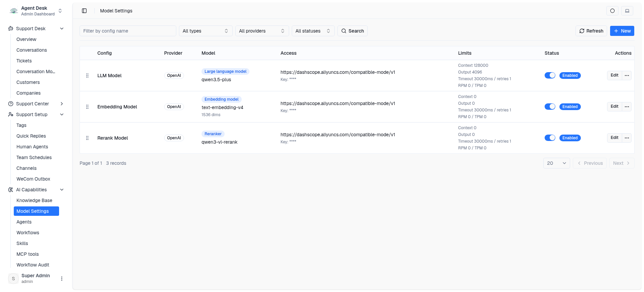Focus the Filter by config name field
The image size is (644, 292).
click(x=128, y=31)
